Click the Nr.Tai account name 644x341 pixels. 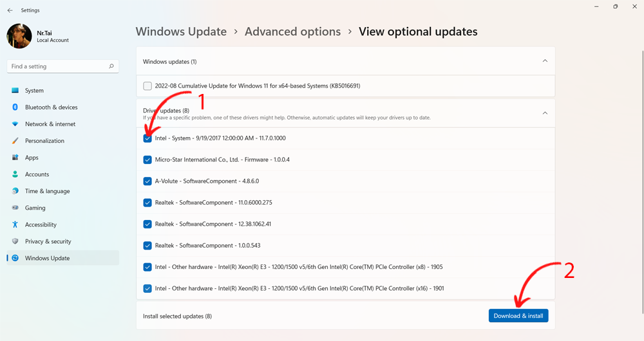[x=44, y=33]
